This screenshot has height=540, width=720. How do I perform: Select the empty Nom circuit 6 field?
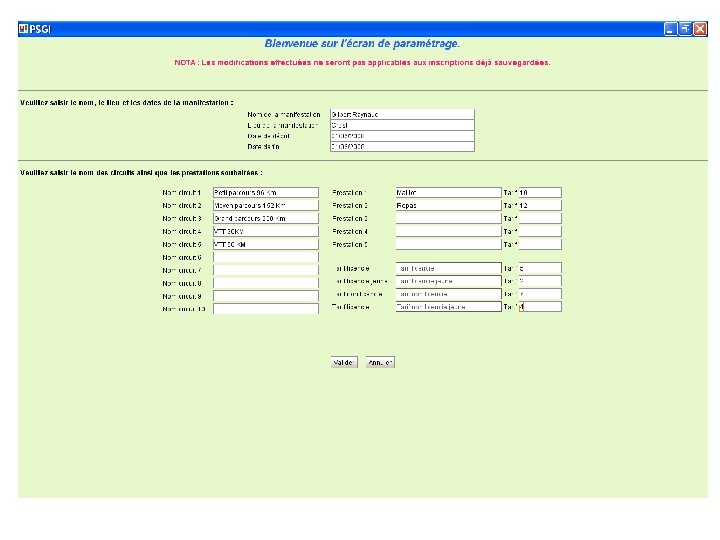tap(266, 257)
